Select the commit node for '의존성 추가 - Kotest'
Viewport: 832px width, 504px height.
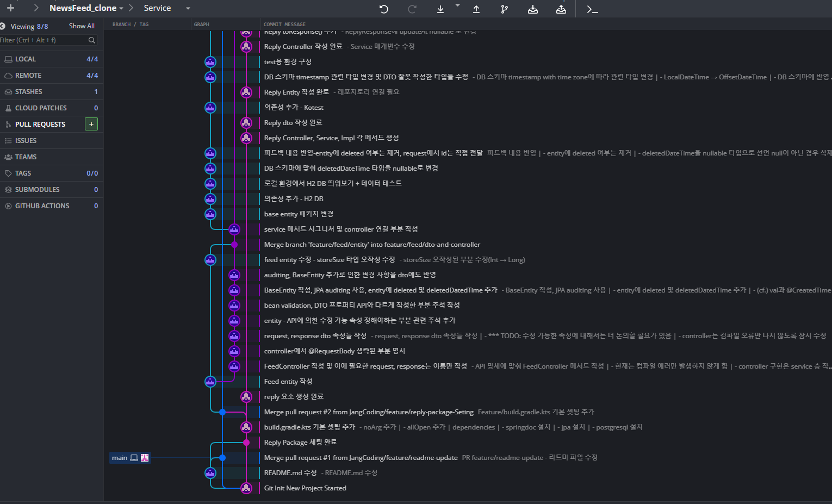pyautogui.click(x=210, y=108)
